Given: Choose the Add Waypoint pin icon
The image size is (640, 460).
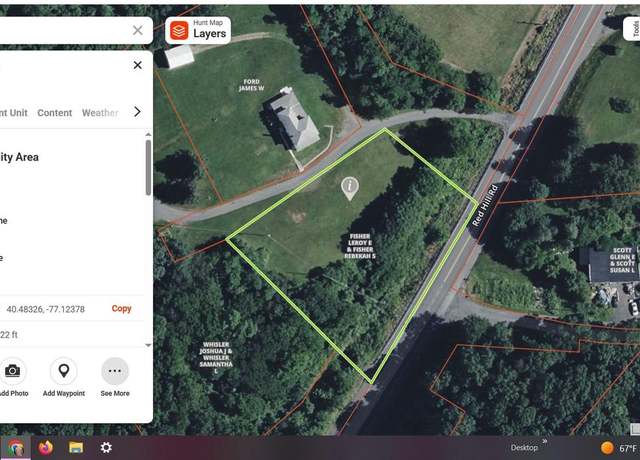Looking at the screenshot, I should (64, 371).
